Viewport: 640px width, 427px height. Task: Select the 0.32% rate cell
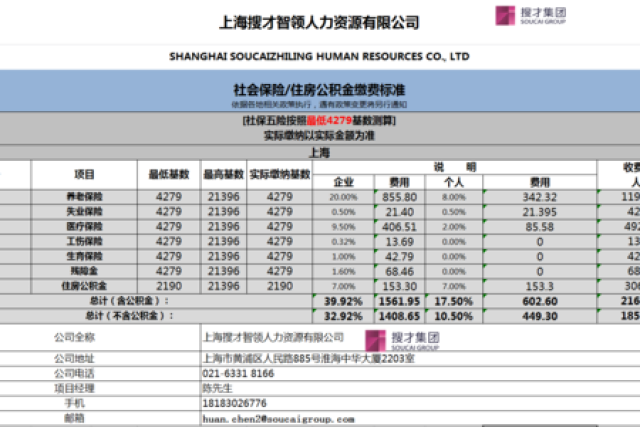pyautogui.click(x=343, y=242)
